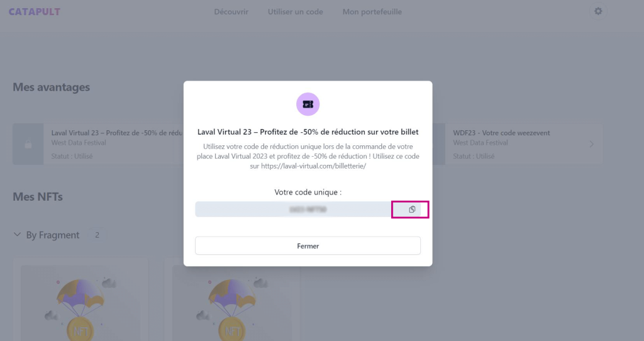644x341 pixels.
Task: Open settings gear icon
Action: click(x=598, y=11)
